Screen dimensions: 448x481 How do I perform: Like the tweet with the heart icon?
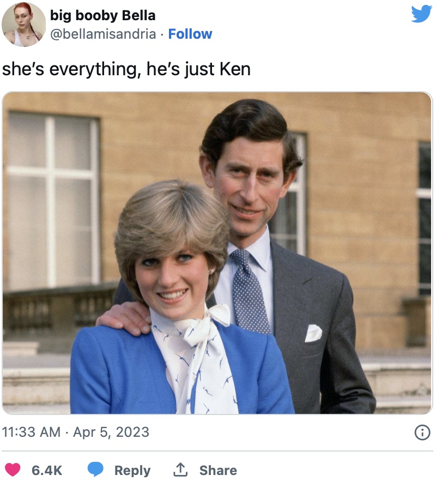point(13,470)
